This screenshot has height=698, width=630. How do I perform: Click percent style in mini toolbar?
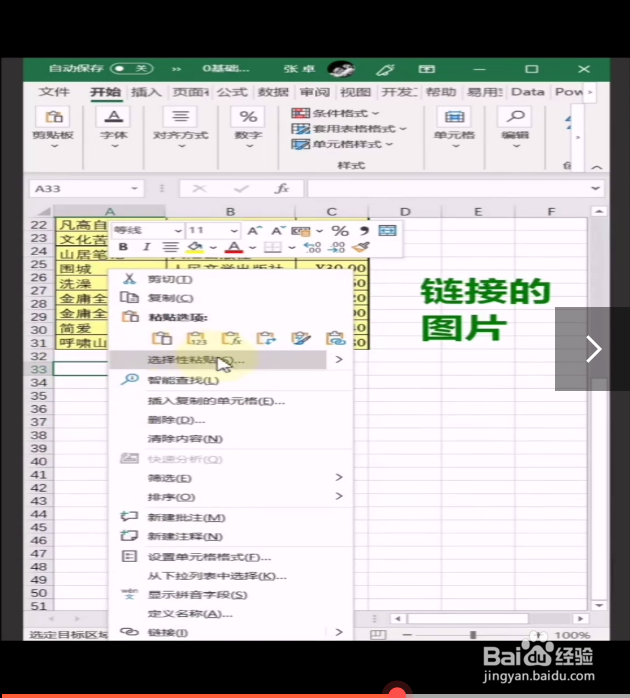[x=340, y=231]
